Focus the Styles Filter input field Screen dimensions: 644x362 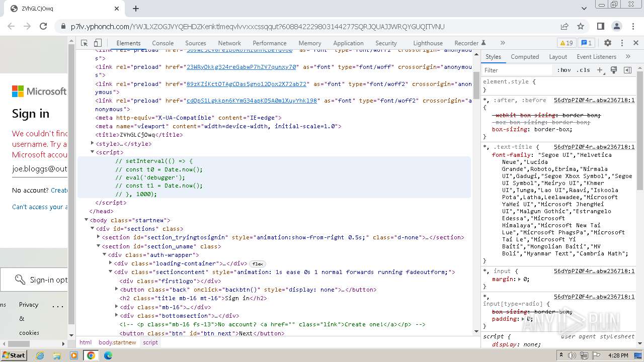click(x=517, y=70)
